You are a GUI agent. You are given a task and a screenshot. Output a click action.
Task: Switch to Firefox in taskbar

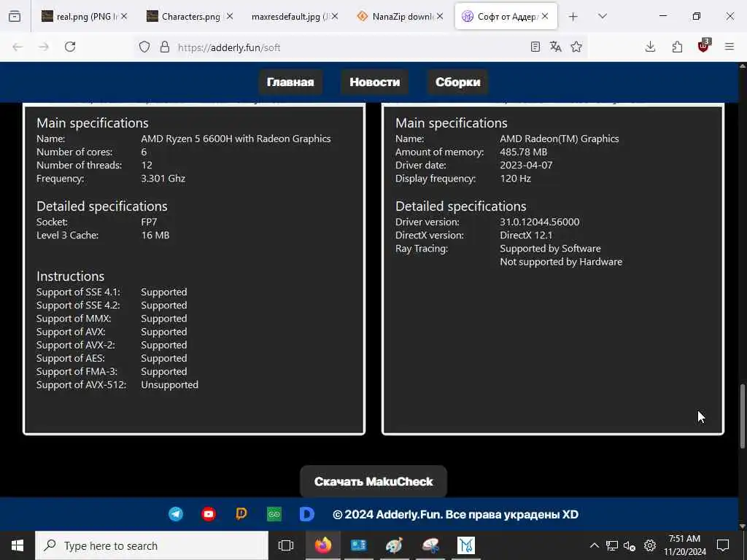click(x=323, y=545)
